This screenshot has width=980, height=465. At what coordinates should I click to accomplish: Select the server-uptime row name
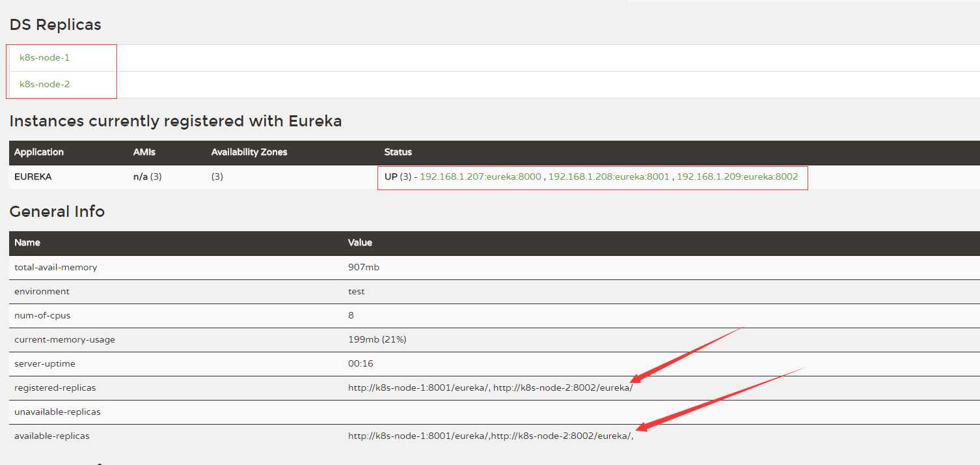point(44,364)
